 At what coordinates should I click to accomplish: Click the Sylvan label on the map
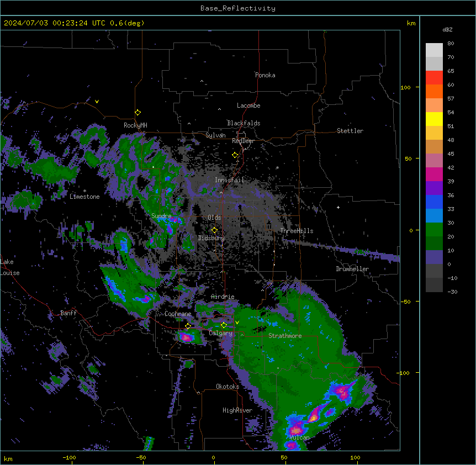(215, 135)
